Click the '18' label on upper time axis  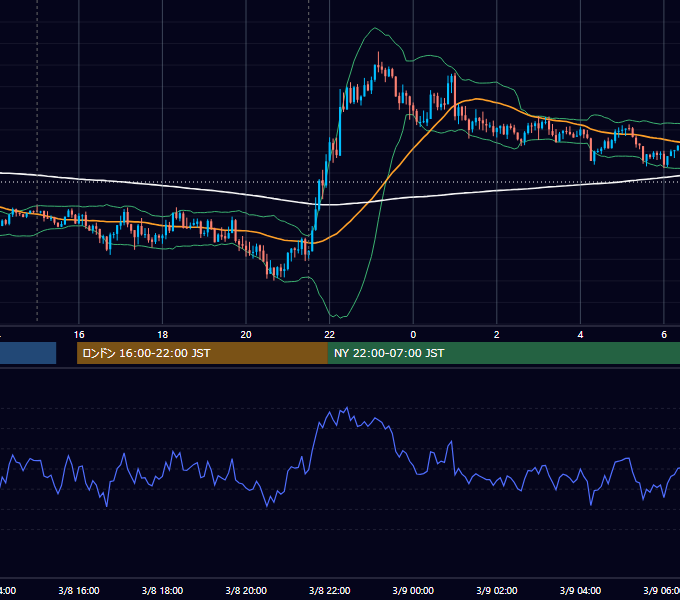point(163,335)
